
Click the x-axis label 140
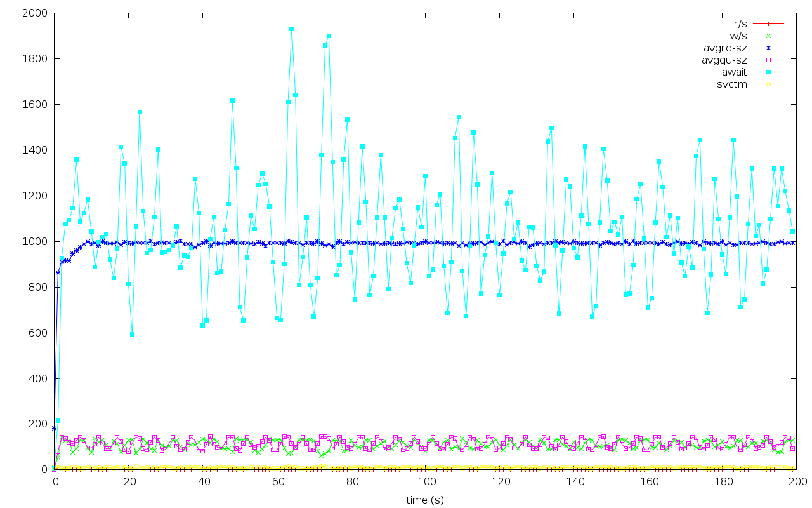click(574, 482)
